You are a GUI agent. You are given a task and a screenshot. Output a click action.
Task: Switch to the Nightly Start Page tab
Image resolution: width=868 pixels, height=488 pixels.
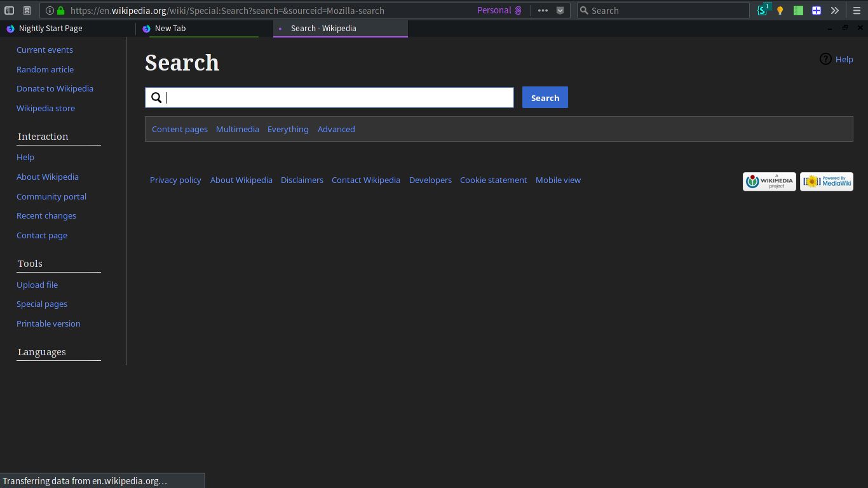pos(50,28)
